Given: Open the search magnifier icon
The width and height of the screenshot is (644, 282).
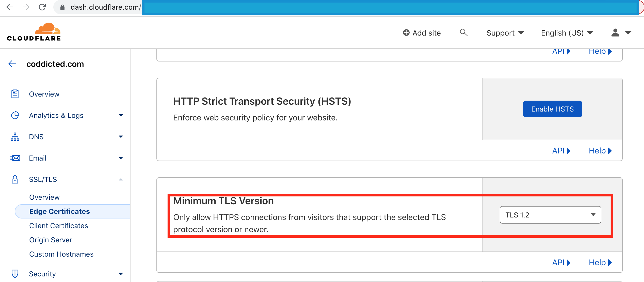Looking at the screenshot, I should coord(463,33).
